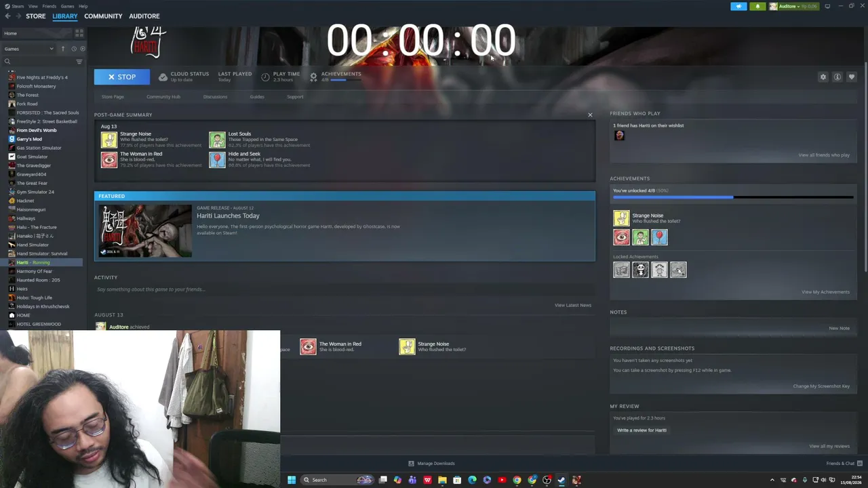Create a New Note
The image size is (868, 488).
(839, 328)
